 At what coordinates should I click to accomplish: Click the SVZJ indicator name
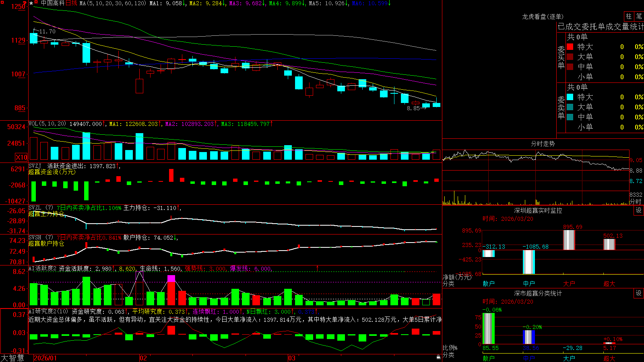(x=35, y=166)
